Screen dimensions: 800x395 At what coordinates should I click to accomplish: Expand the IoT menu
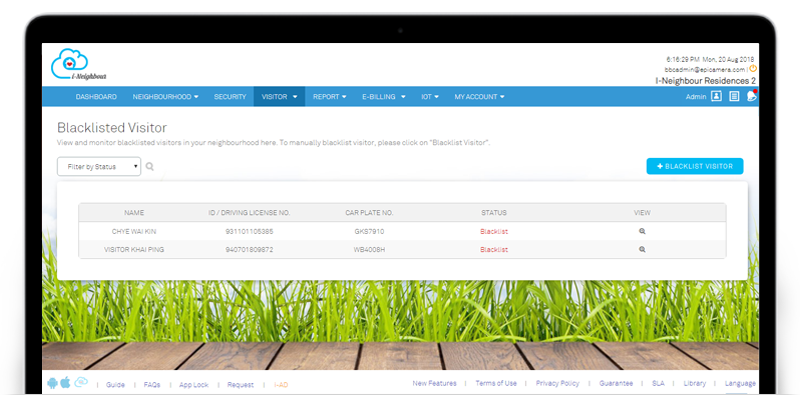click(430, 96)
